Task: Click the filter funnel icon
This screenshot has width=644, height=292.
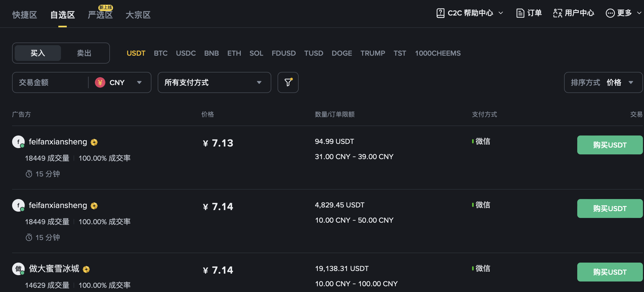Action: click(288, 82)
